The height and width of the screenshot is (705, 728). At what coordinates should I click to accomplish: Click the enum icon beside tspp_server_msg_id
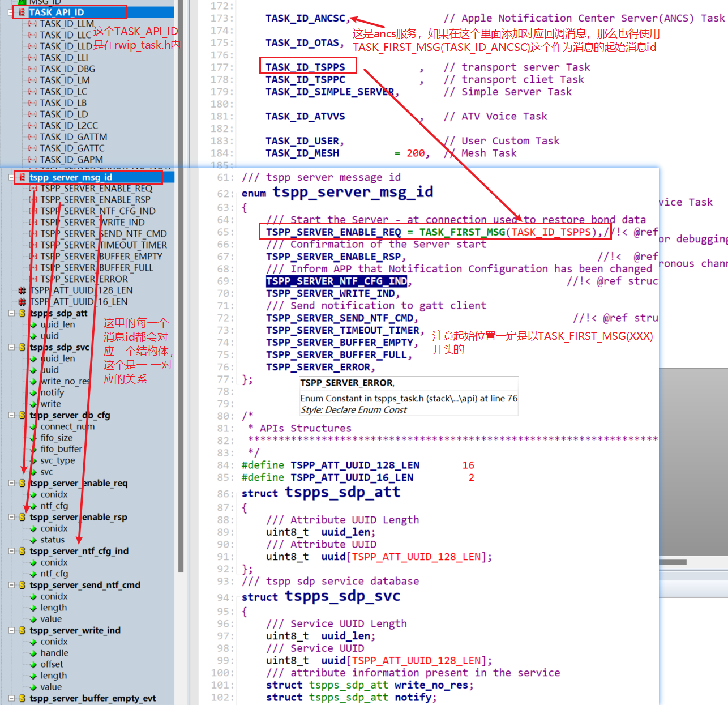pyautogui.click(x=22, y=177)
